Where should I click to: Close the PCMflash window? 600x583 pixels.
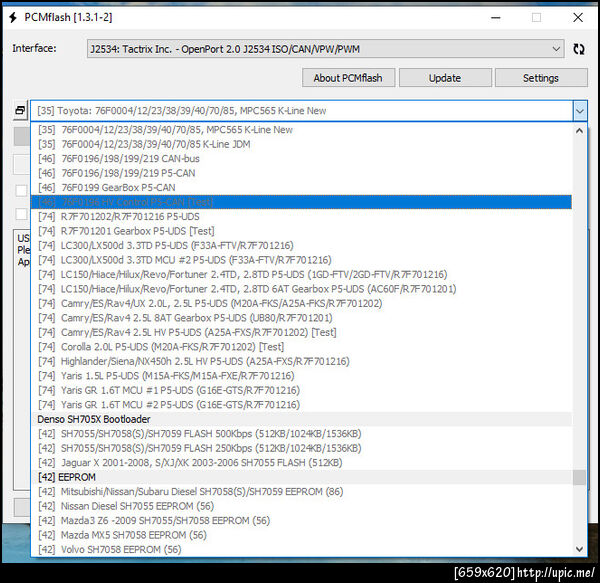coord(578,18)
